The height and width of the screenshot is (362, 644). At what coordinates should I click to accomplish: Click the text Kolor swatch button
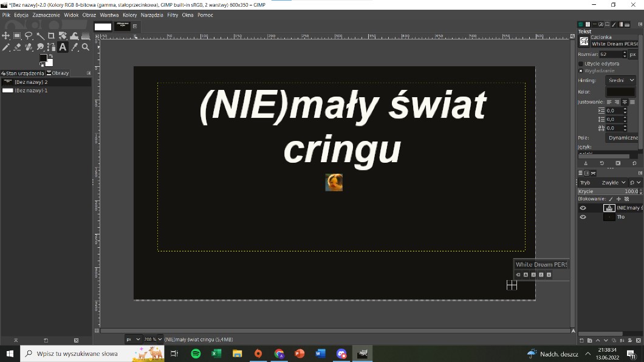click(x=620, y=92)
